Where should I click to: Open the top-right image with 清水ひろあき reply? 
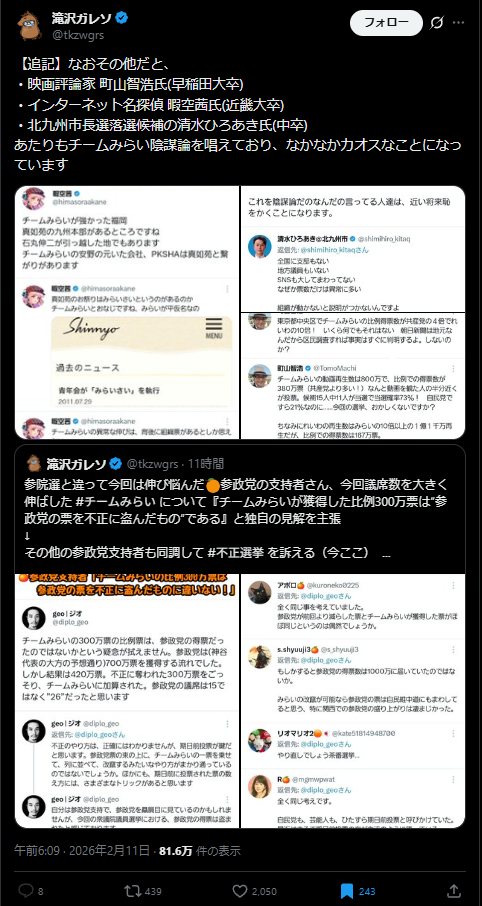coord(353,249)
